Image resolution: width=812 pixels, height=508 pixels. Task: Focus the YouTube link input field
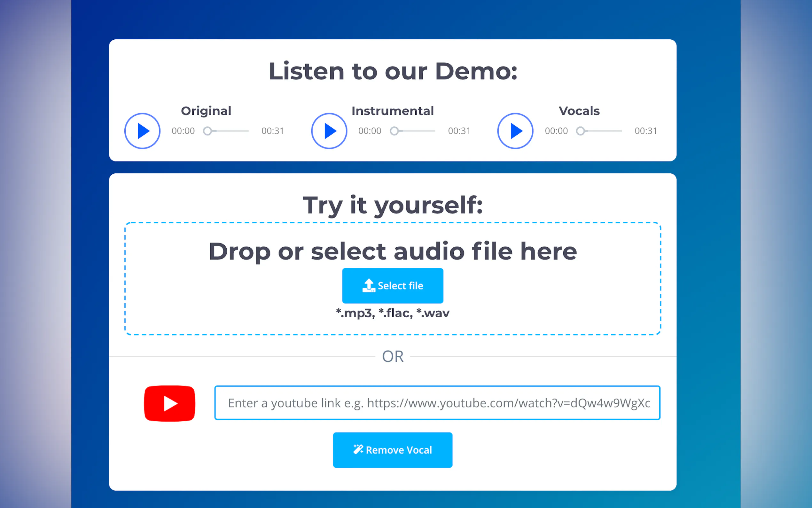[437, 403]
